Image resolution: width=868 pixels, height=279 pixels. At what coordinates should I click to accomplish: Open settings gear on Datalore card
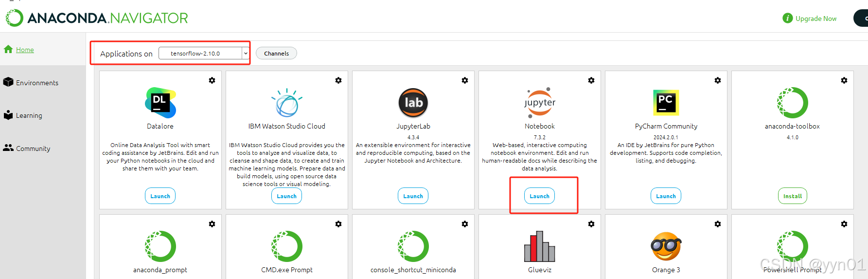[x=212, y=80]
